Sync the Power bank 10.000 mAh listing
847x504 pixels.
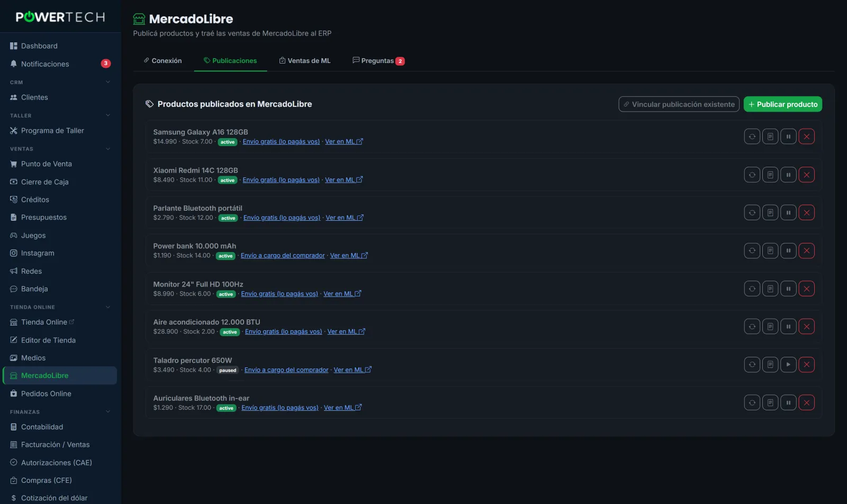click(752, 251)
